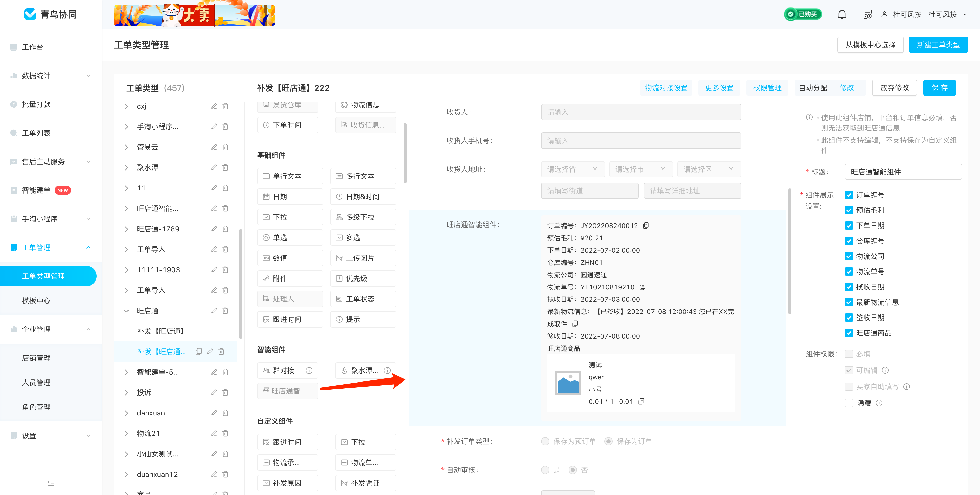This screenshot has width=980, height=495.
Task: Add the 日期&时间 component
Action: [x=363, y=196]
